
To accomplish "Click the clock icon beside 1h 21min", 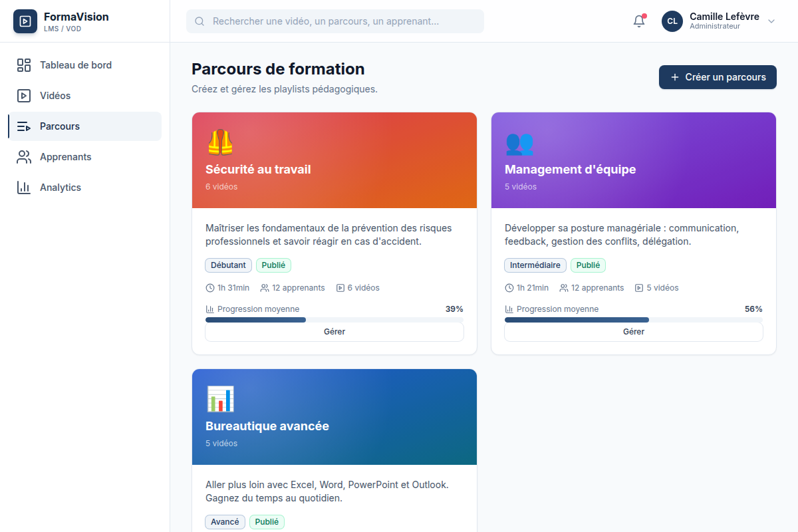I will pos(509,288).
